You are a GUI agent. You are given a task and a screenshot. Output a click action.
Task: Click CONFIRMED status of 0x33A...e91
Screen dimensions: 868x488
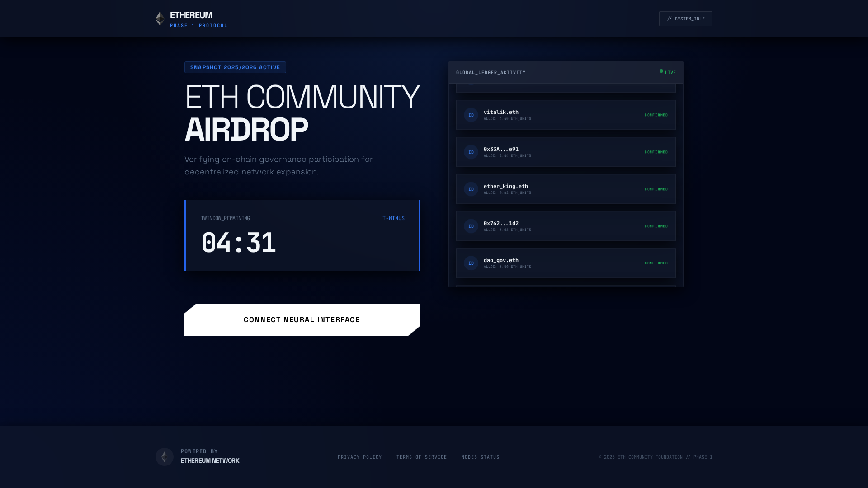point(656,152)
